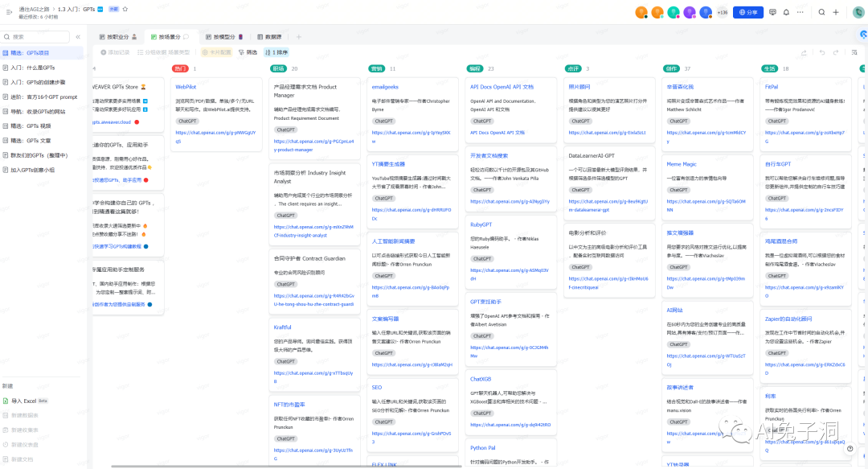Open the global search magnifier icon
Screen dimensions: 868x469
(x=822, y=12)
